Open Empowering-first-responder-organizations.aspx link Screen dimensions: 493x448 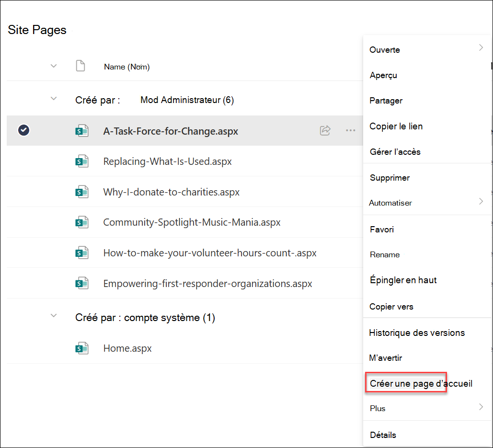[207, 283]
